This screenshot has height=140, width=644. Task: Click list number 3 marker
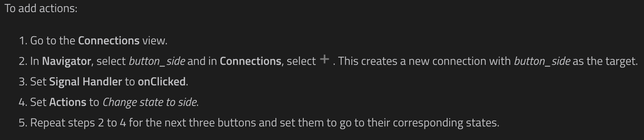pos(23,82)
